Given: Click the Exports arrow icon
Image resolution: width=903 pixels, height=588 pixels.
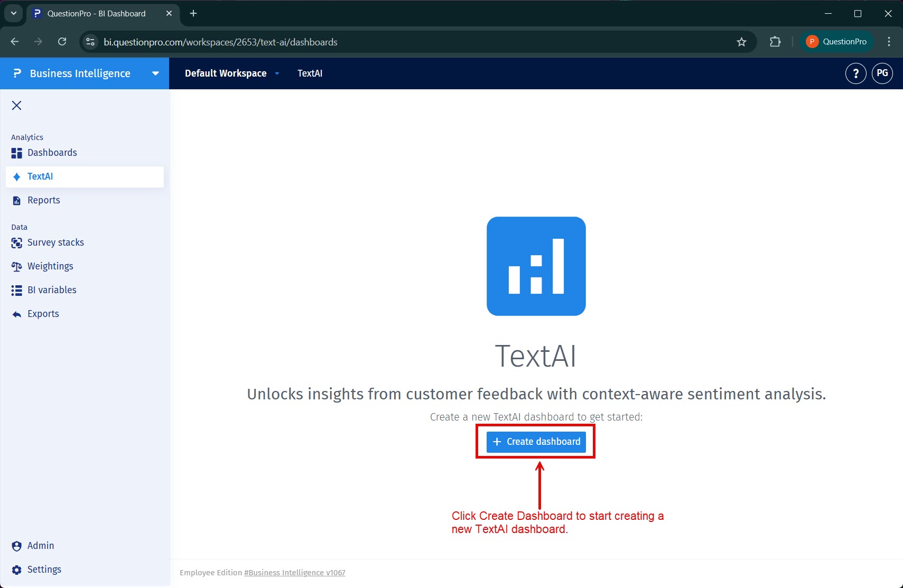Looking at the screenshot, I should [16, 313].
